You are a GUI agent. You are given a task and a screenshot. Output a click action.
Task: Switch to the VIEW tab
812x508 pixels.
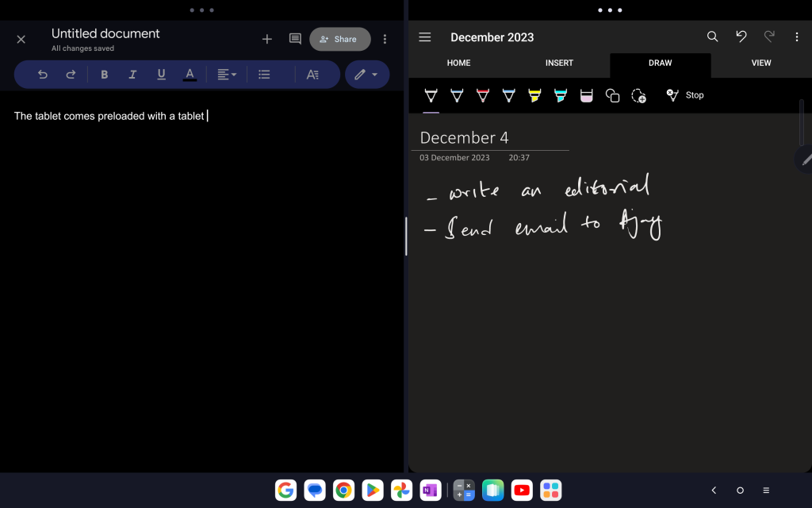[760, 63]
